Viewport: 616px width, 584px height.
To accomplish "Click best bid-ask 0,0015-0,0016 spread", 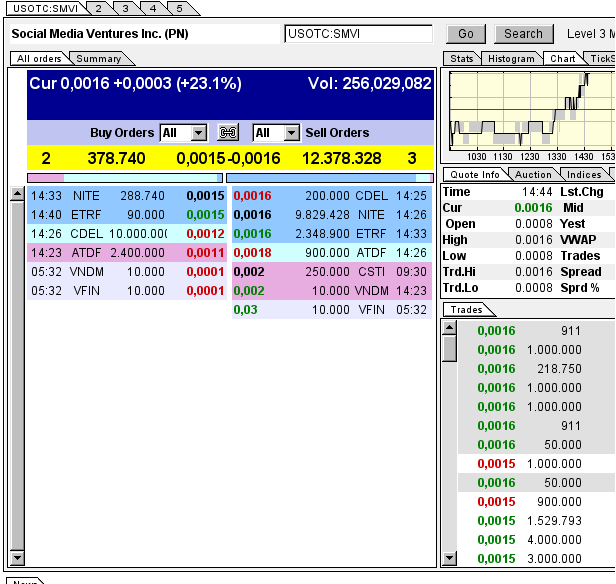I will pos(228,158).
